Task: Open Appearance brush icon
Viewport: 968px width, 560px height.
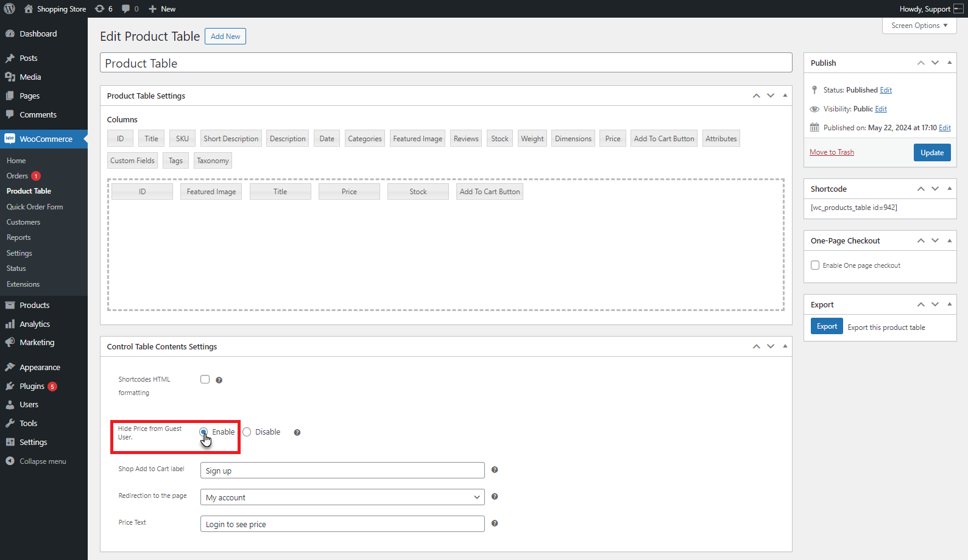Action: tap(10, 368)
